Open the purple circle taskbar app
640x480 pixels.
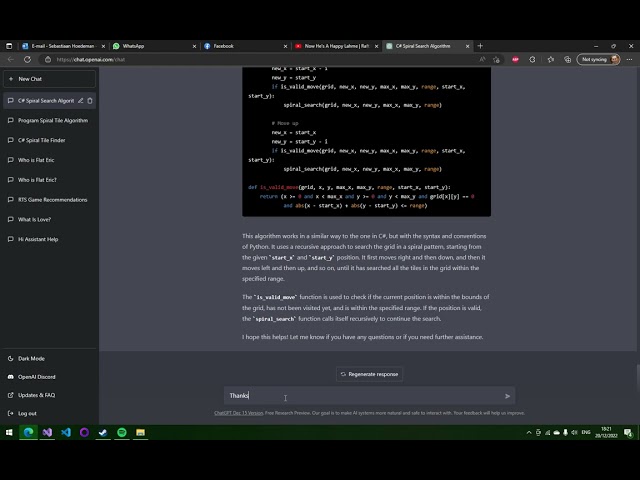pos(84,432)
